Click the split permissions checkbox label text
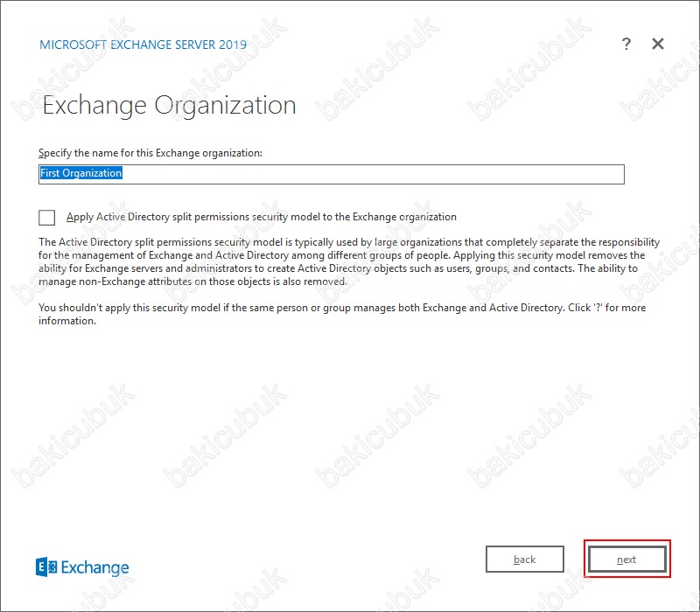The image size is (700, 612). [261, 217]
